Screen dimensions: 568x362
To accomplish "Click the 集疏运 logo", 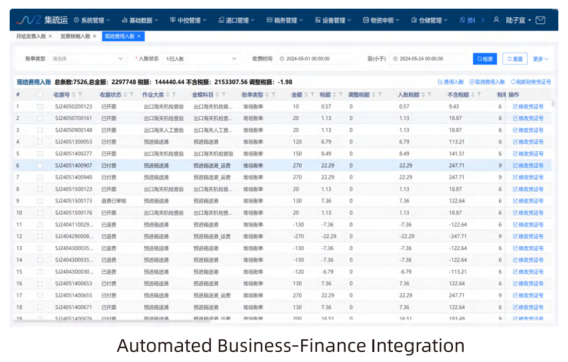I will 42,20.
